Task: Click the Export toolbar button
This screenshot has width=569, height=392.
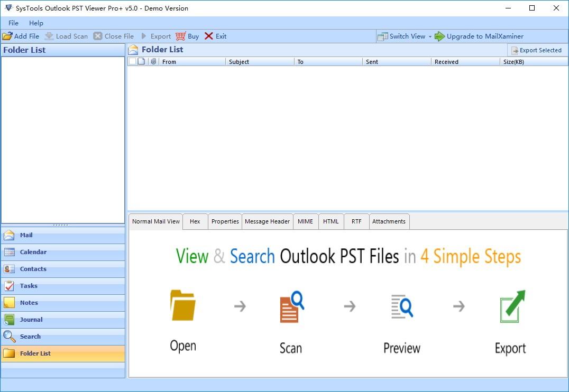Action: point(156,36)
